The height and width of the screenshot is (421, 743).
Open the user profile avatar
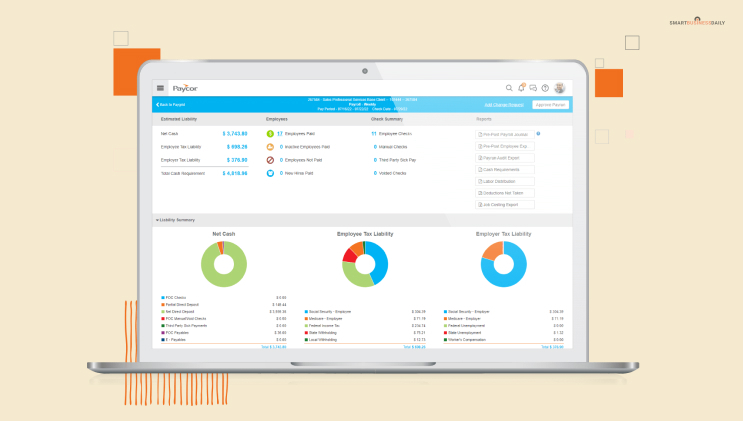pyautogui.click(x=560, y=88)
